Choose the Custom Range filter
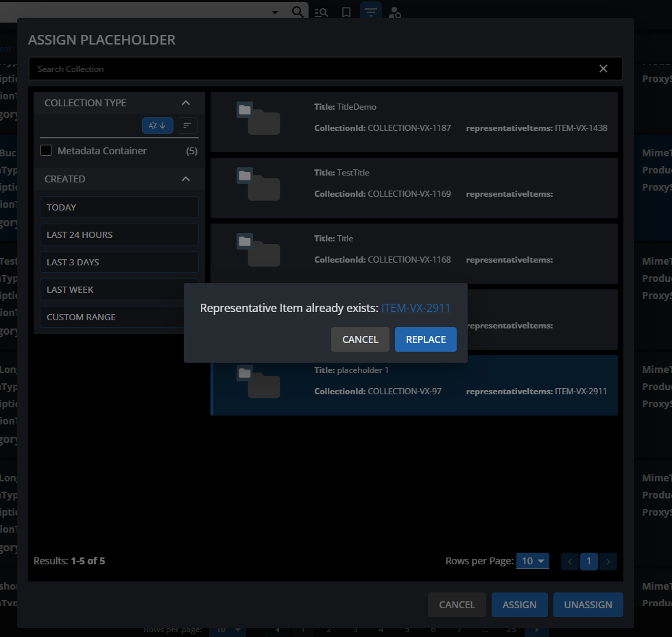This screenshot has width=672, height=637. [119, 317]
